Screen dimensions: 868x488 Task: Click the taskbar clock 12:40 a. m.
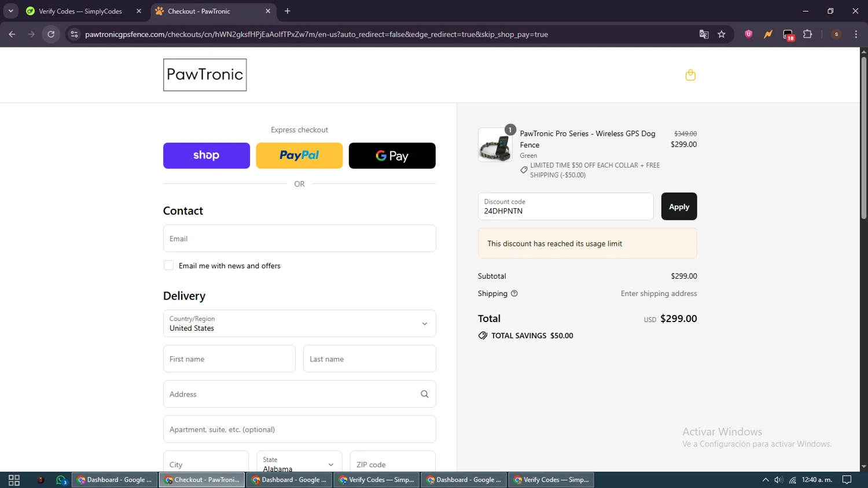(x=816, y=480)
